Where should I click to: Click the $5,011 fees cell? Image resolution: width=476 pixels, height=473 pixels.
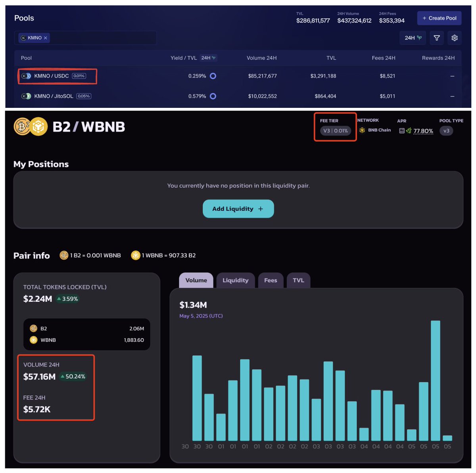388,96
